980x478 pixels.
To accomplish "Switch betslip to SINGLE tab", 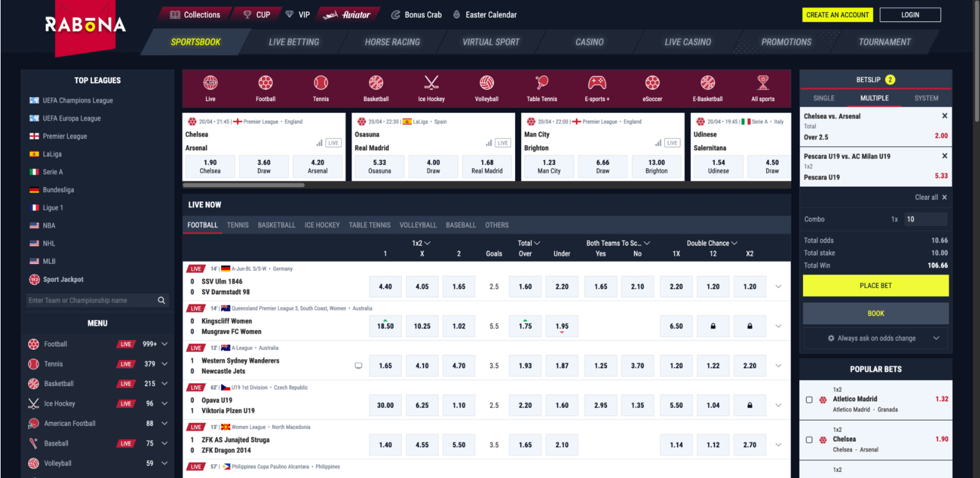I will [824, 98].
